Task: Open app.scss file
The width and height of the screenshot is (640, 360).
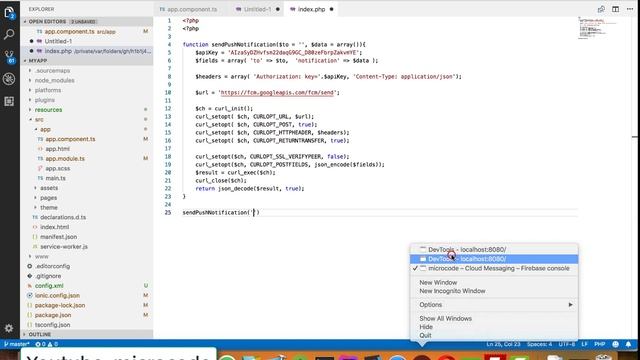Action: [58, 169]
